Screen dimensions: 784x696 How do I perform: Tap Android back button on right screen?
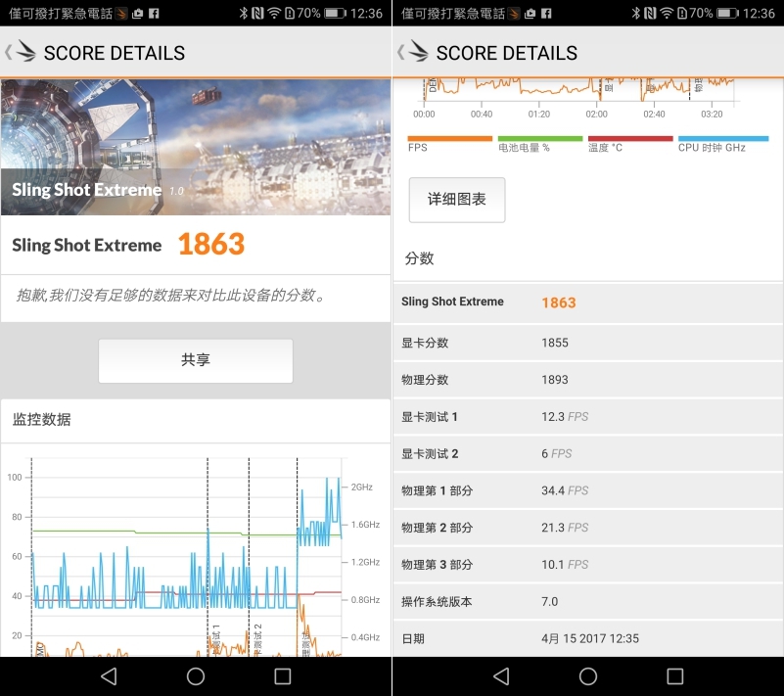[501, 676]
